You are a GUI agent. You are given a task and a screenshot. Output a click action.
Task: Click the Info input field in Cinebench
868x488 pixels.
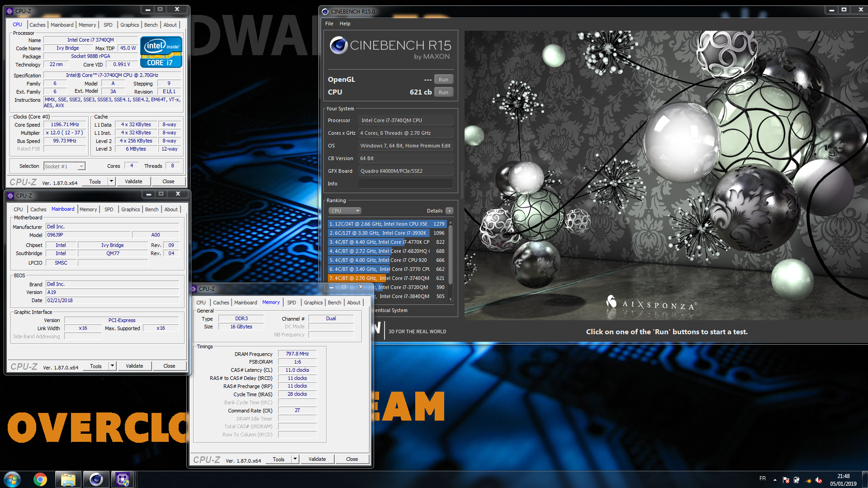click(x=405, y=184)
